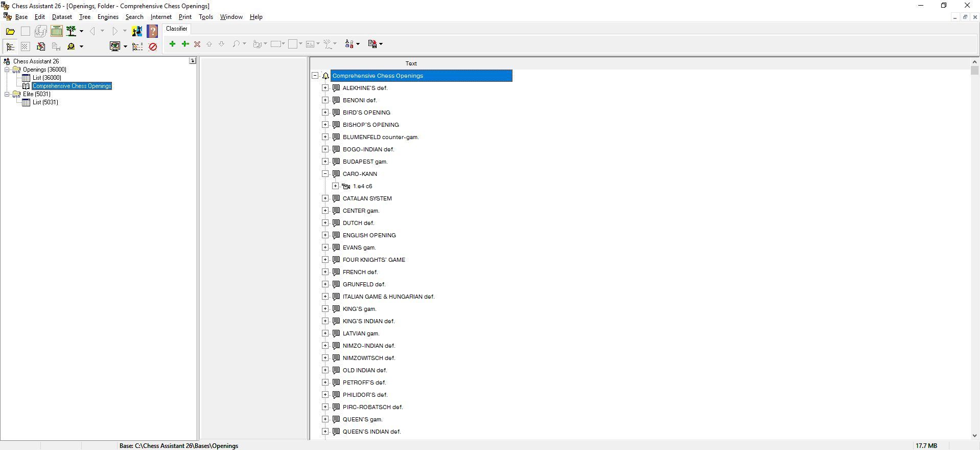
Task: Open the Dataset menu
Action: pos(62,17)
